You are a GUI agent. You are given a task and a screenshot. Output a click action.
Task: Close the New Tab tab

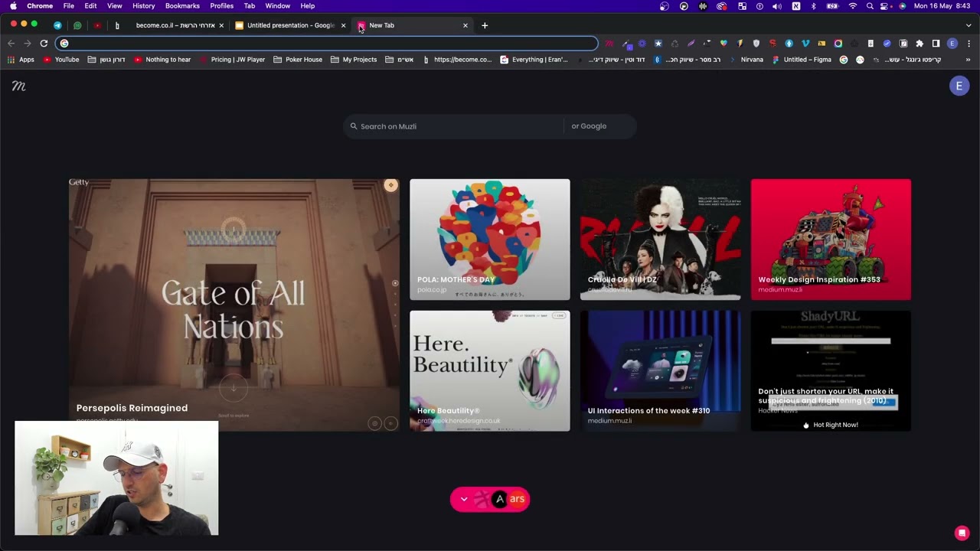465,25
